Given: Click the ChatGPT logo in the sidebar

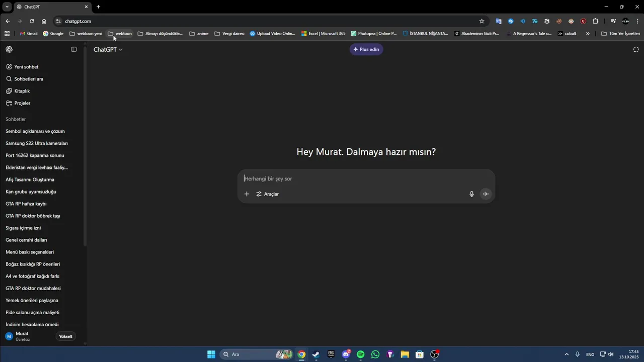Looking at the screenshot, I should click(9, 49).
